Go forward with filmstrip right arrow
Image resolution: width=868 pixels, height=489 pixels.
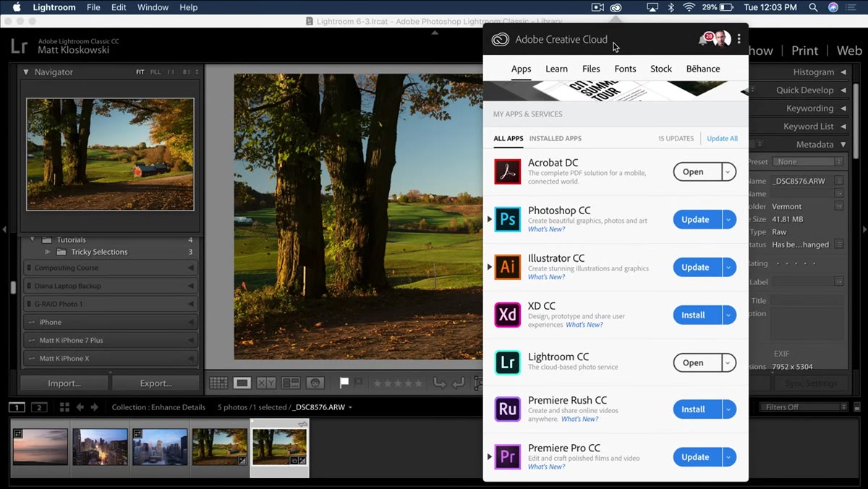pyautogui.click(x=96, y=407)
